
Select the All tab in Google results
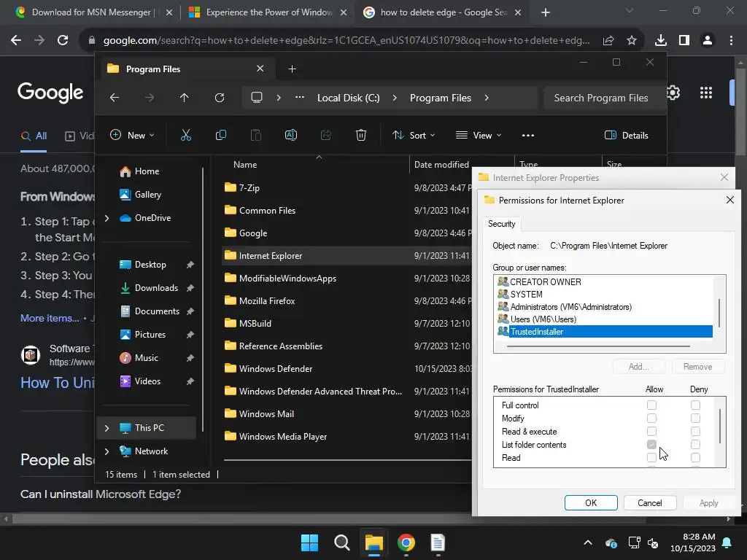coord(34,136)
